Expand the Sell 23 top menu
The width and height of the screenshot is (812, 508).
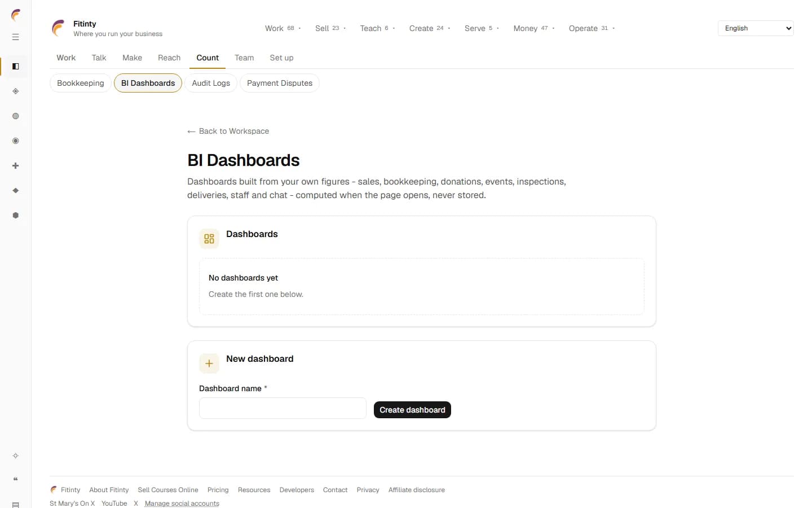click(330, 28)
